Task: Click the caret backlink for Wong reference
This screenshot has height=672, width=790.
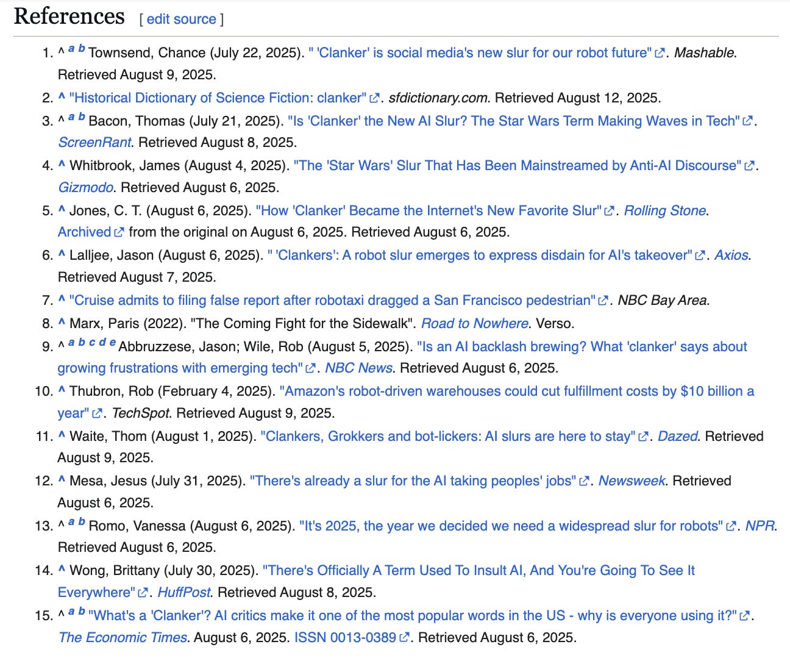Action: point(62,569)
